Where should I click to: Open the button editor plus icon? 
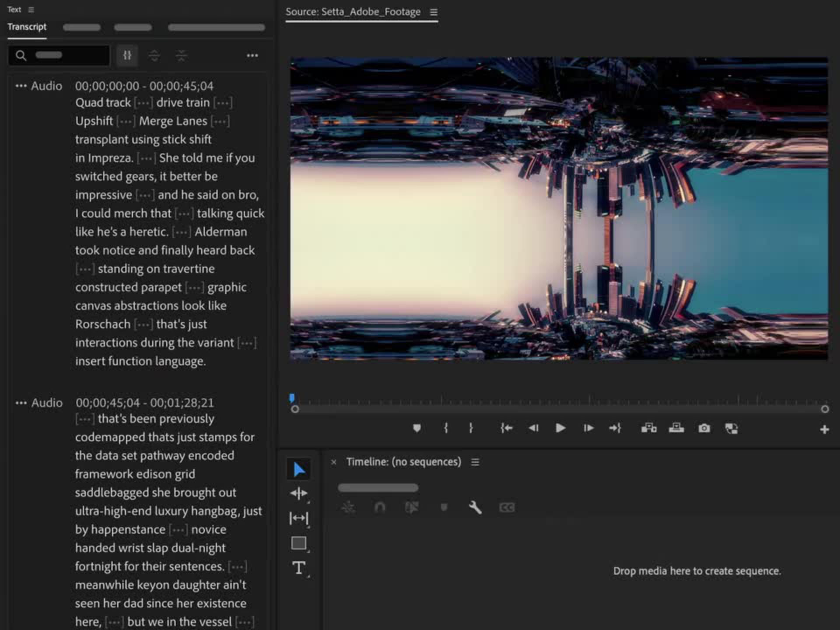[824, 430]
